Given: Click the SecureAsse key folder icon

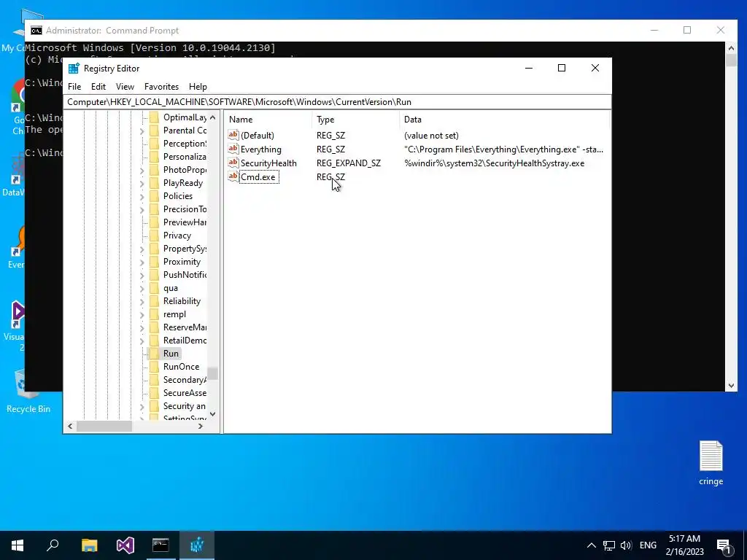Looking at the screenshot, I should [x=154, y=393].
